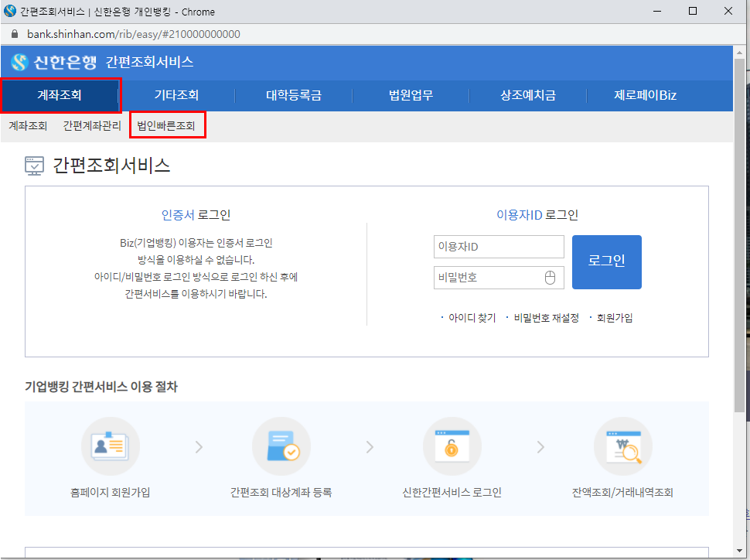Click the lock icon in address bar
The image size is (750, 560).
pos(15,34)
